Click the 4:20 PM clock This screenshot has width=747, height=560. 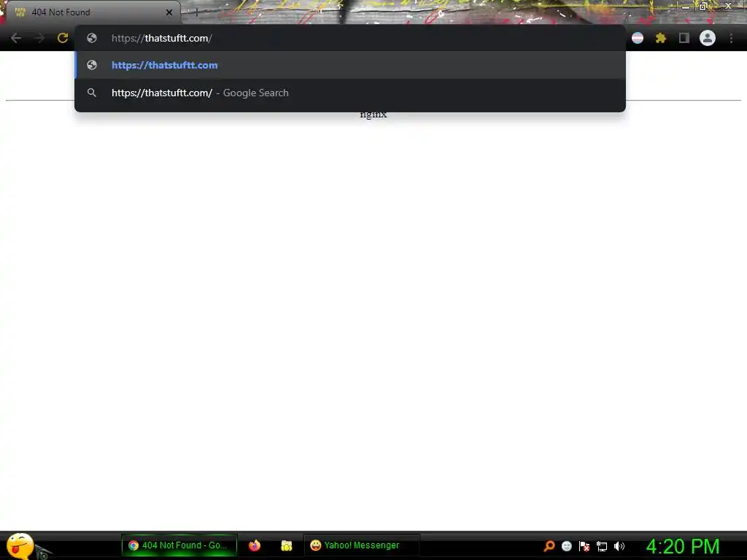[x=682, y=546]
